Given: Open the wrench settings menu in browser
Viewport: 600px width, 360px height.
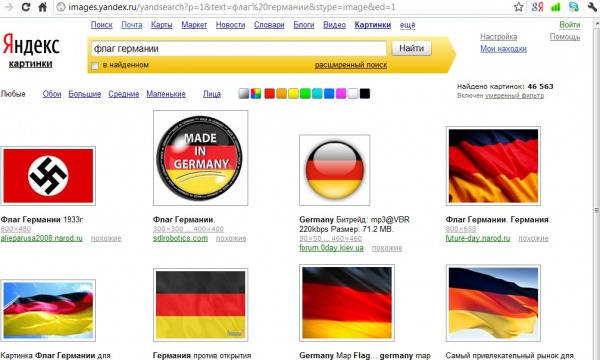Looking at the screenshot, I should [x=592, y=7].
